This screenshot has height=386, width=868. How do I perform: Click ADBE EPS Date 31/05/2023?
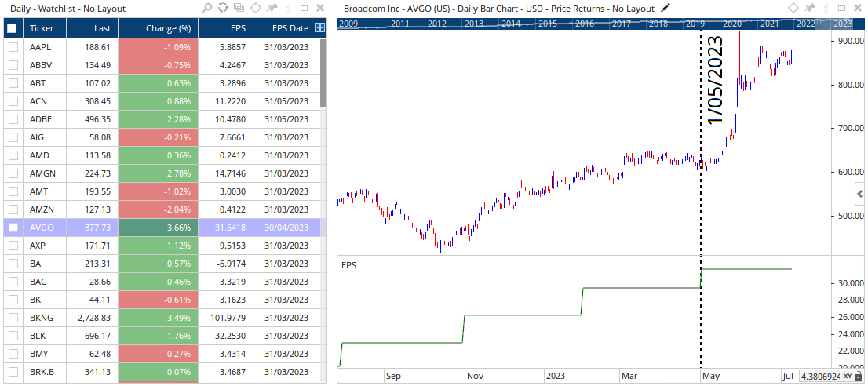pos(286,119)
